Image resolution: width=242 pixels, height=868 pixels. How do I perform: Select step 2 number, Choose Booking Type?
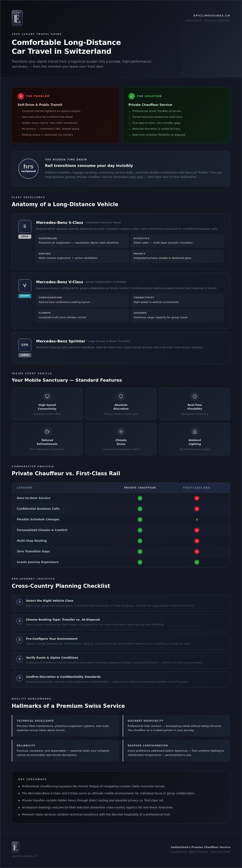[x=20, y=621]
